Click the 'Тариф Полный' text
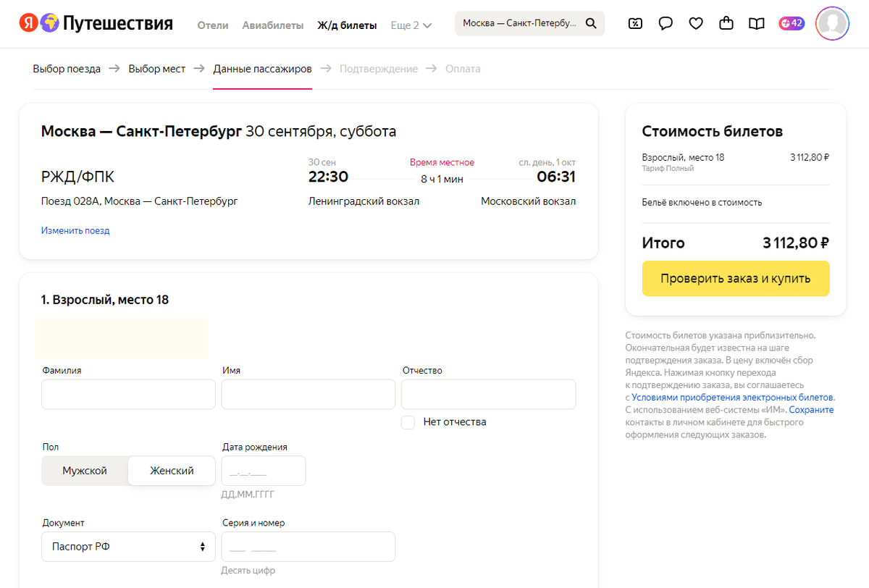The width and height of the screenshot is (869, 588). point(668,169)
